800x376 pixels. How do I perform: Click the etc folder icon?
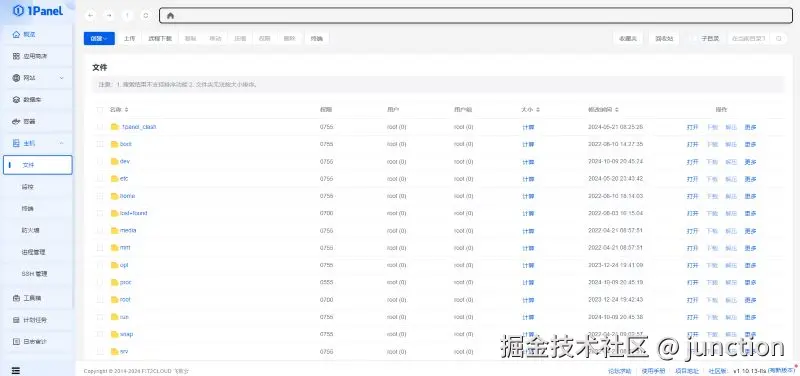click(x=115, y=179)
